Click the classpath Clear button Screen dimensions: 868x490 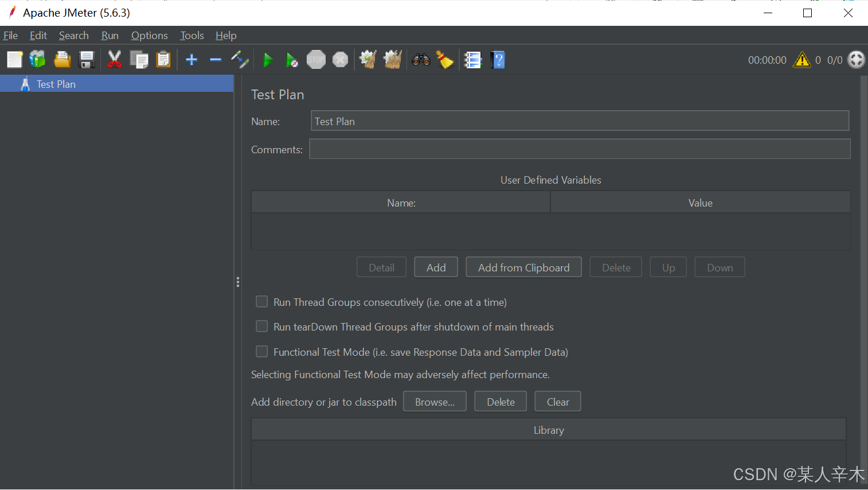[558, 402]
